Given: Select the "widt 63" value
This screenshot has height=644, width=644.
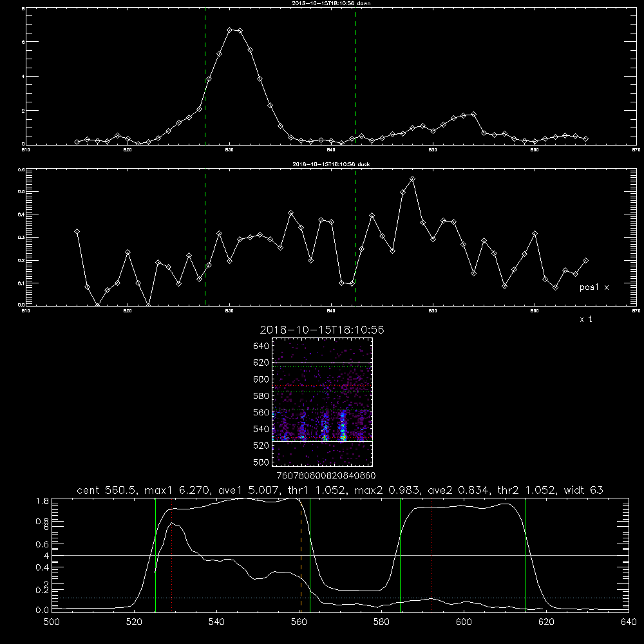Looking at the screenshot, I should coord(583,490).
